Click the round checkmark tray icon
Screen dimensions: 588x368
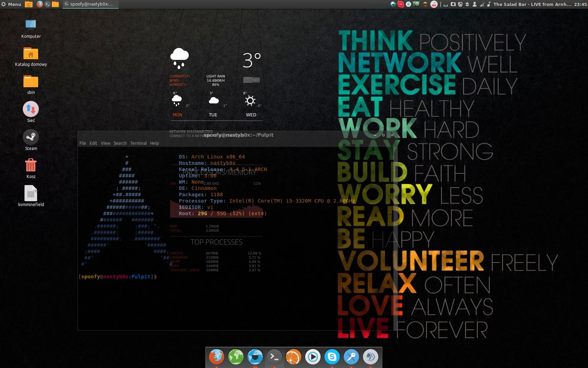(434, 4)
